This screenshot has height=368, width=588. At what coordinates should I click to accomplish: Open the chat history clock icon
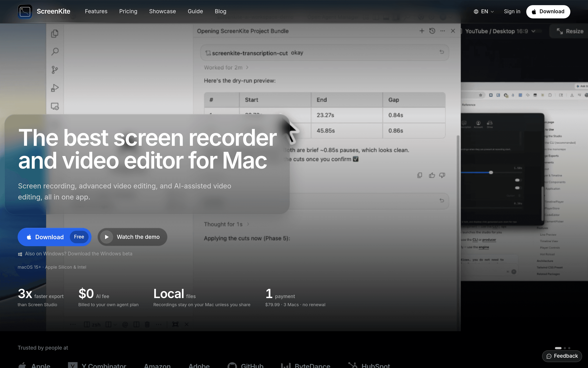tap(432, 31)
